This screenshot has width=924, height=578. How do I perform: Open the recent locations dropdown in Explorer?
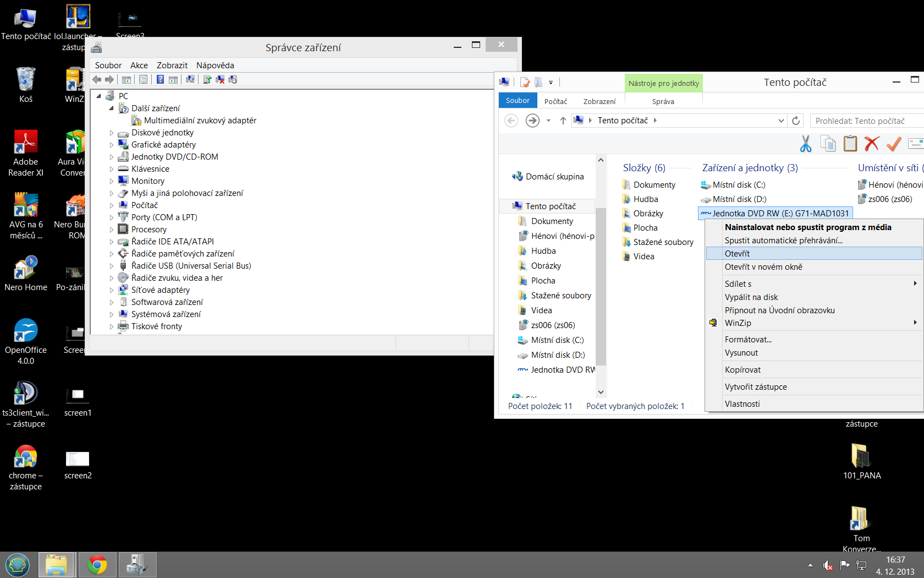tap(548, 121)
